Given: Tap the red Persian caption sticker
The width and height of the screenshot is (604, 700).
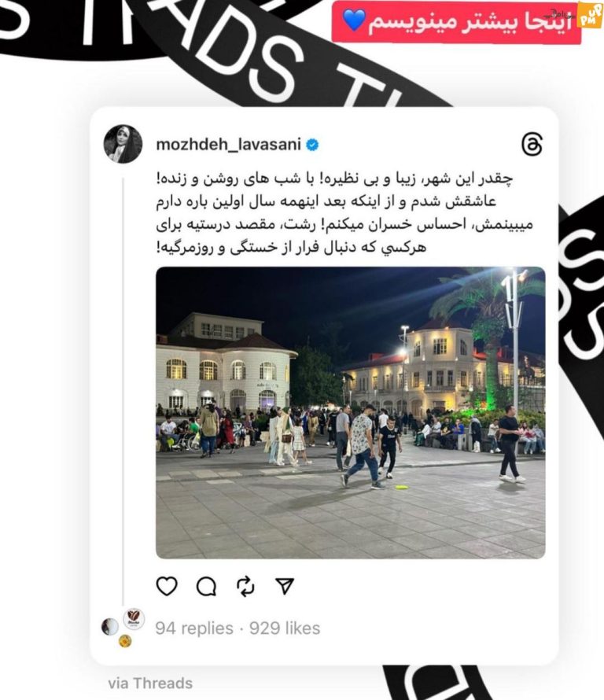Looking at the screenshot, I should 456,22.
